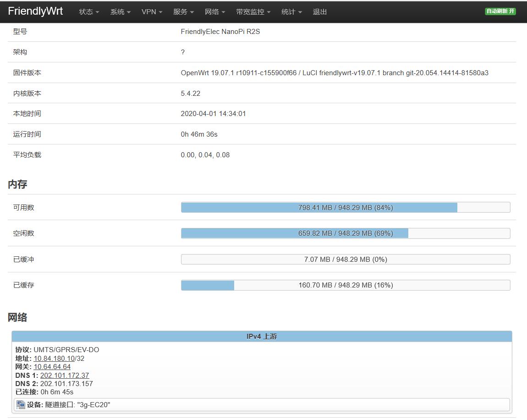Select the 状态 menu bar item
The height and width of the screenshot is (420, 527).
click(88, 12)
